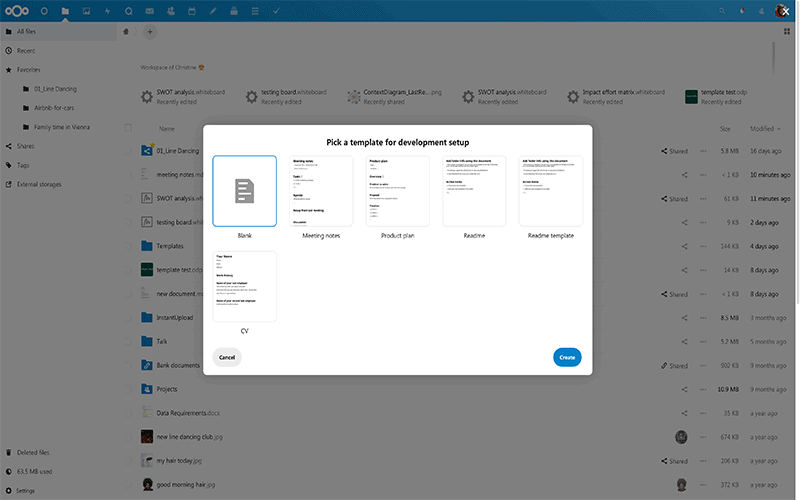The image size is (800, 500).
Task: Choose the Meeting notes template
Action: 321,191
